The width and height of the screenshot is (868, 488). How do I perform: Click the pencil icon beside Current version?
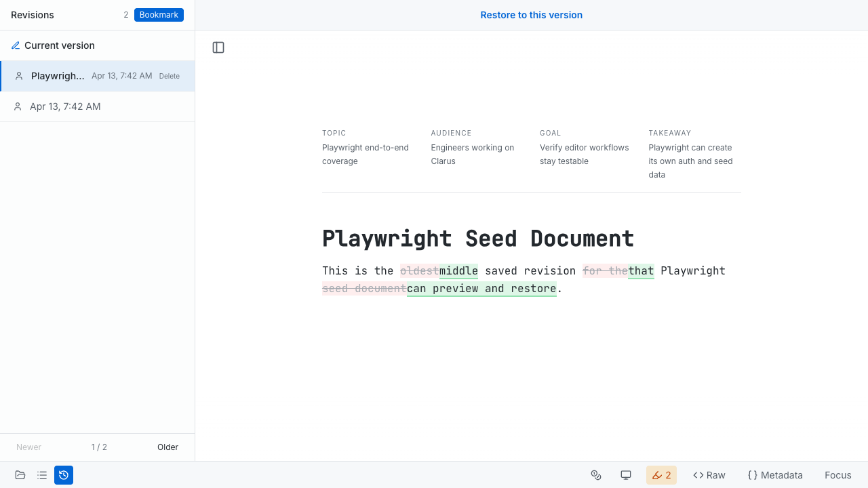(16, 45)
